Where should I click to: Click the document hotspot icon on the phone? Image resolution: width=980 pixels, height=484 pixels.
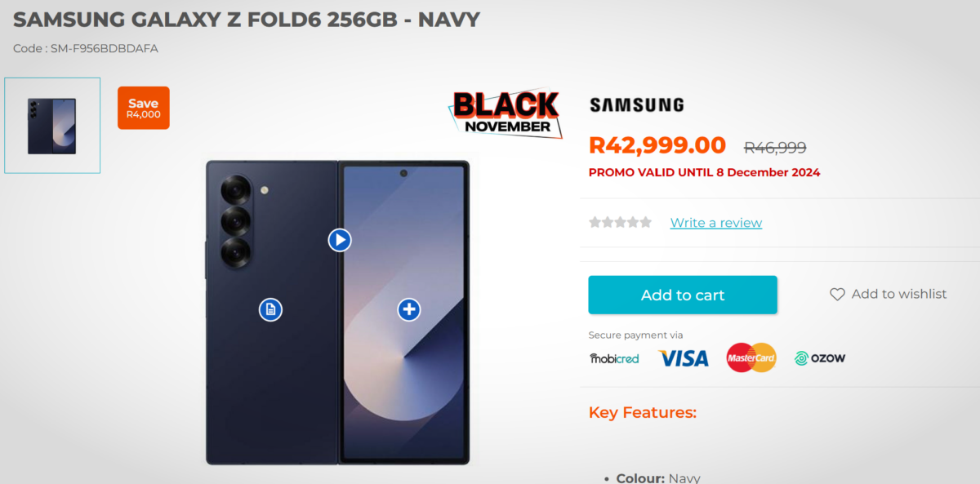[270, 309]
